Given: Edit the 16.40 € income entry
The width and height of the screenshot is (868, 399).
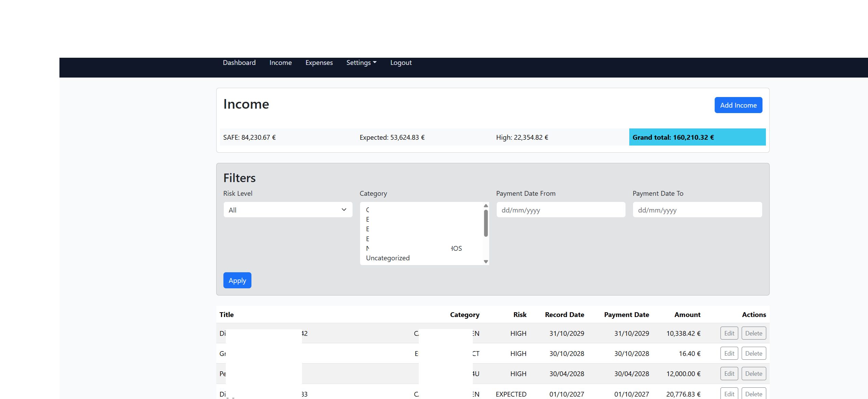Looking at the screenshot, I should click(729, 353).
